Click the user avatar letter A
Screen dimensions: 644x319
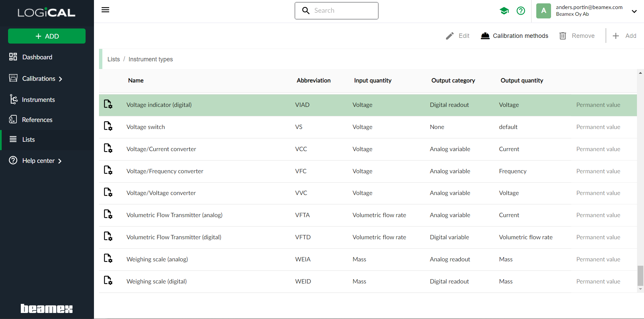coord(543,11)
